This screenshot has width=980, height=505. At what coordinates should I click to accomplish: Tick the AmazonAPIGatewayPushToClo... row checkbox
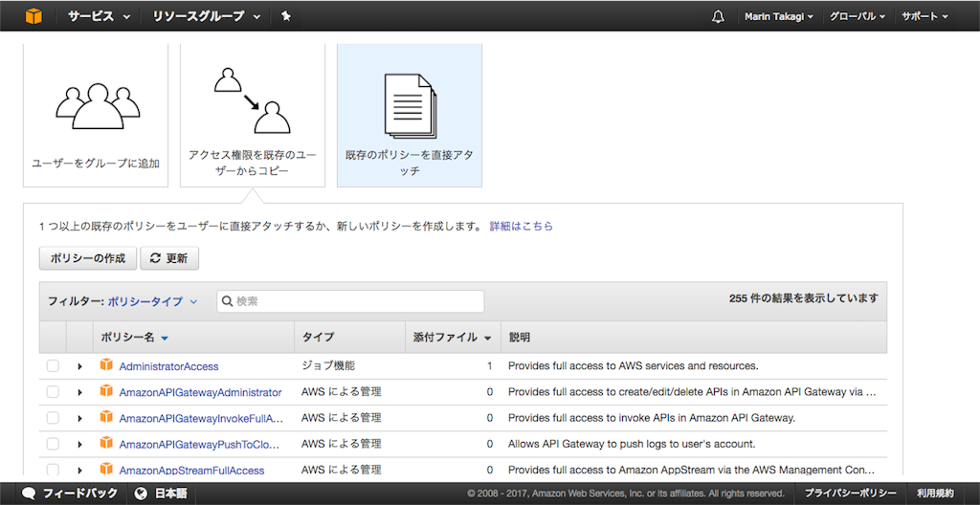coord(53,444)
